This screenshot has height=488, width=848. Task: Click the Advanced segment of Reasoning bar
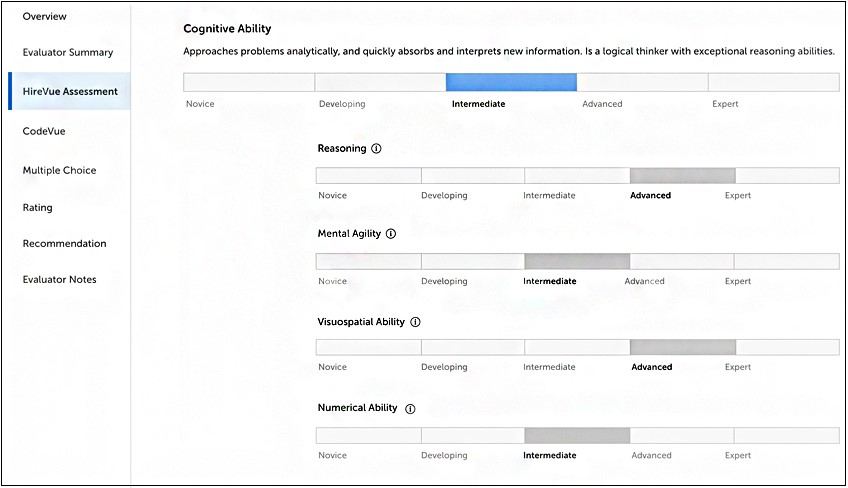[x=682, y=175]
